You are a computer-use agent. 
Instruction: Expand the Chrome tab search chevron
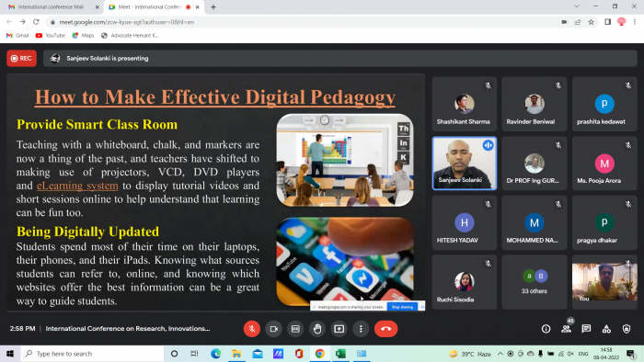tap(577, 6)
